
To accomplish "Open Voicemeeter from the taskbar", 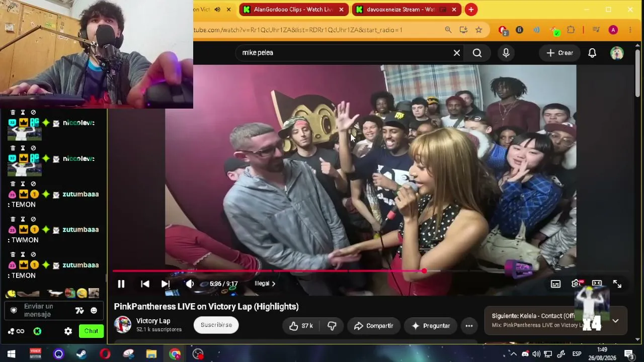I will (35, 354).
